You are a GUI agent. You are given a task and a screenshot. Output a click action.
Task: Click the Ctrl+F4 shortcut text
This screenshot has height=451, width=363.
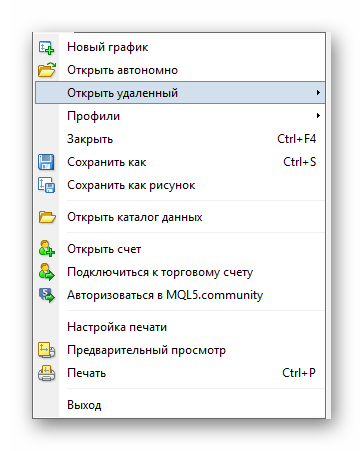296,139
